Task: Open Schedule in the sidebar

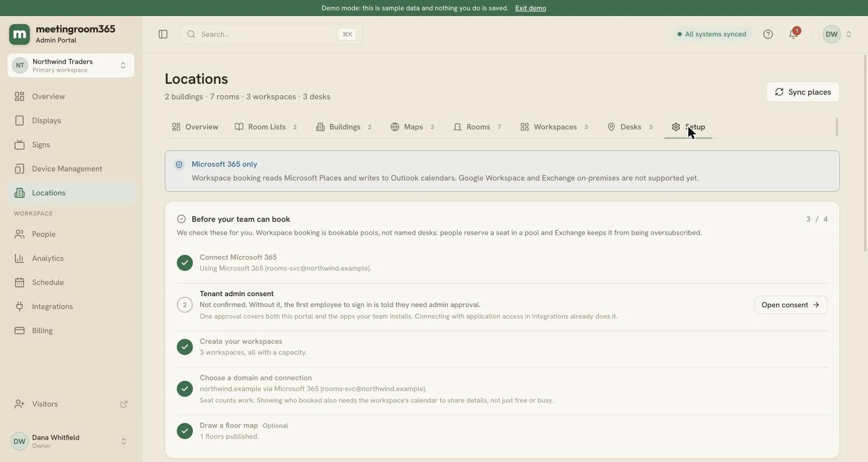Action: 71,282
